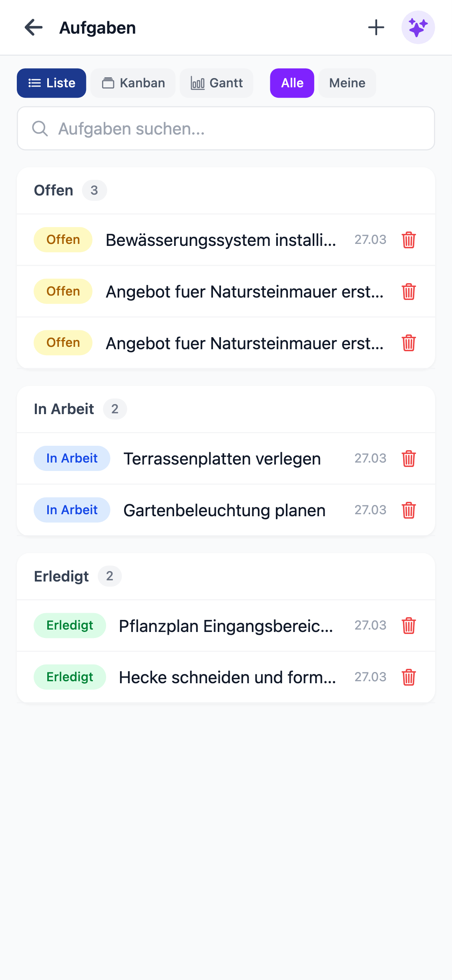Go back using the arrow icon
Viewport: 452px width, 980px height.
tap(34, 28)
